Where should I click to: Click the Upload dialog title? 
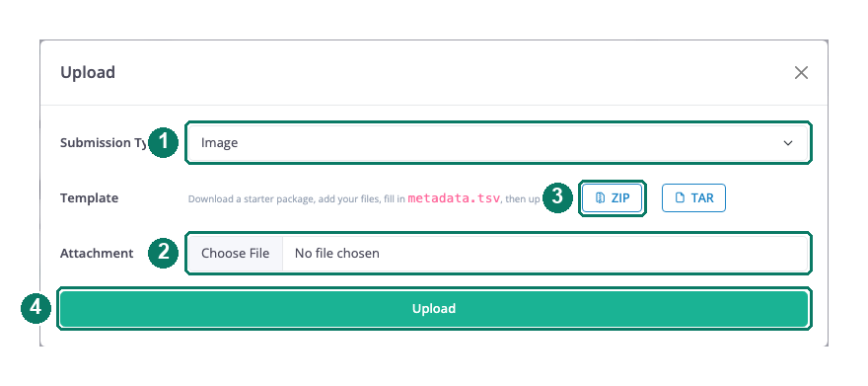click(88, 72)
